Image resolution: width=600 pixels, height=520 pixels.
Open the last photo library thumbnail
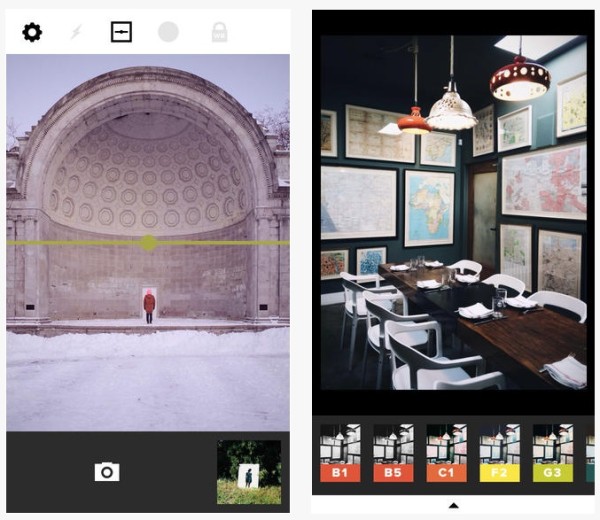pos(249,472)
